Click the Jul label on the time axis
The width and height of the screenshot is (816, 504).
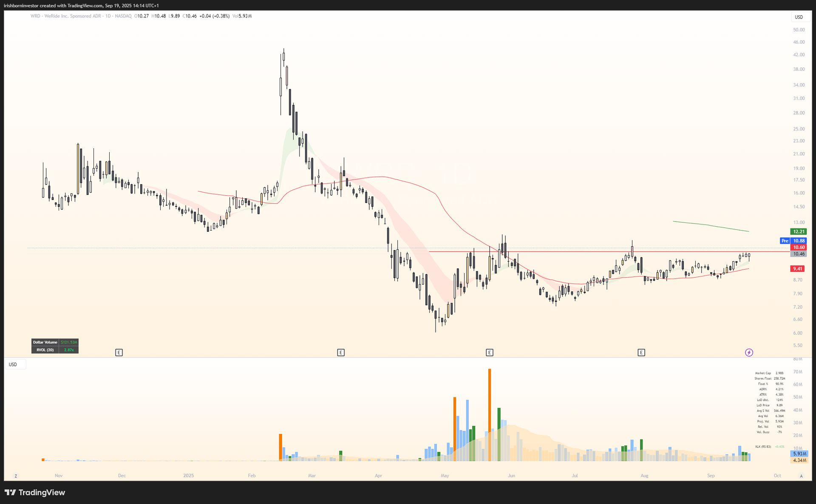(x=575, y=476)
